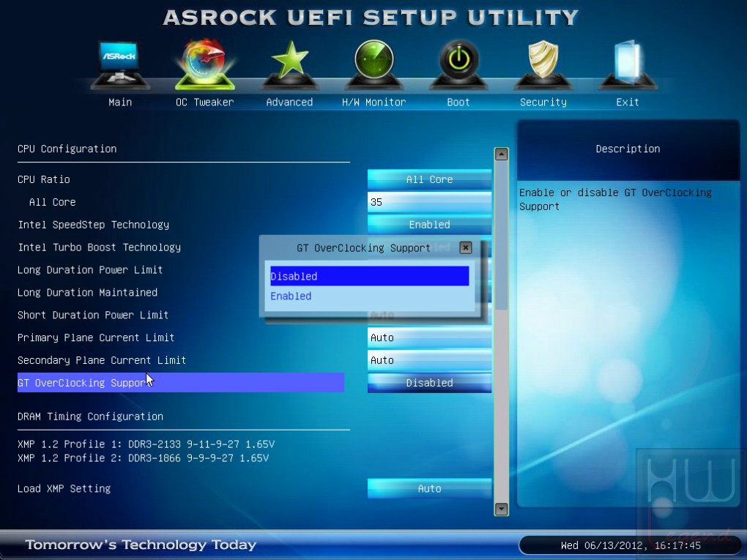Switch to the Boot tab label
The width and height of the screenshot is (747, 560).
point(458,102)
